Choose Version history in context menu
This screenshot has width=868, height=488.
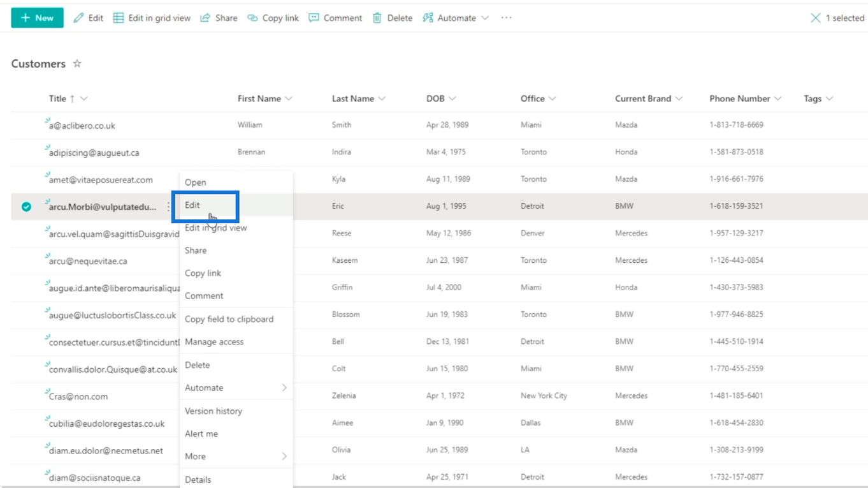pyautogui.click(x=236, y=411)
